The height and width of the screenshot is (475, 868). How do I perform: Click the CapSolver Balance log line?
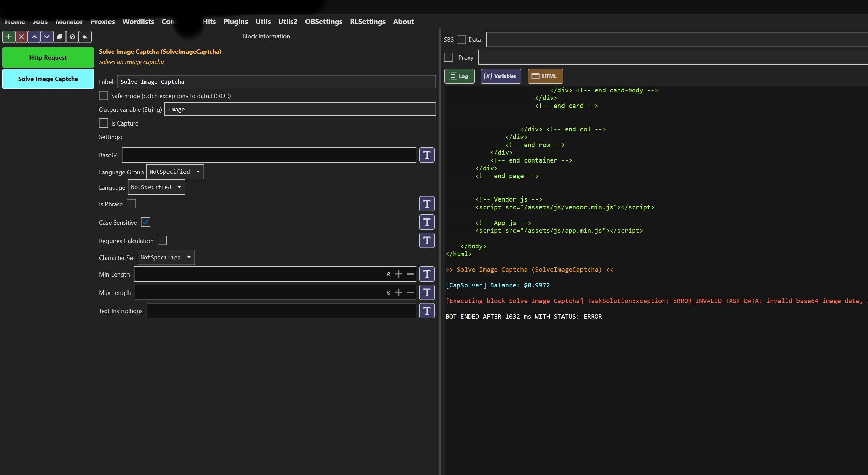click(498, 285)
